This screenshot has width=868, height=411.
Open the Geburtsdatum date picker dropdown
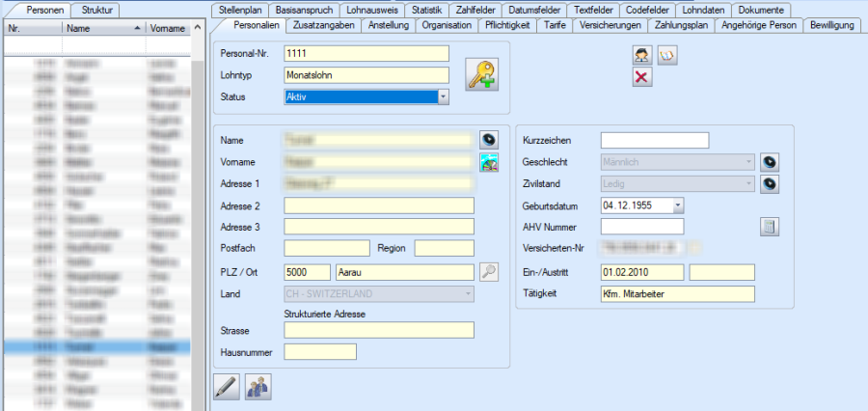pos(678,205)
